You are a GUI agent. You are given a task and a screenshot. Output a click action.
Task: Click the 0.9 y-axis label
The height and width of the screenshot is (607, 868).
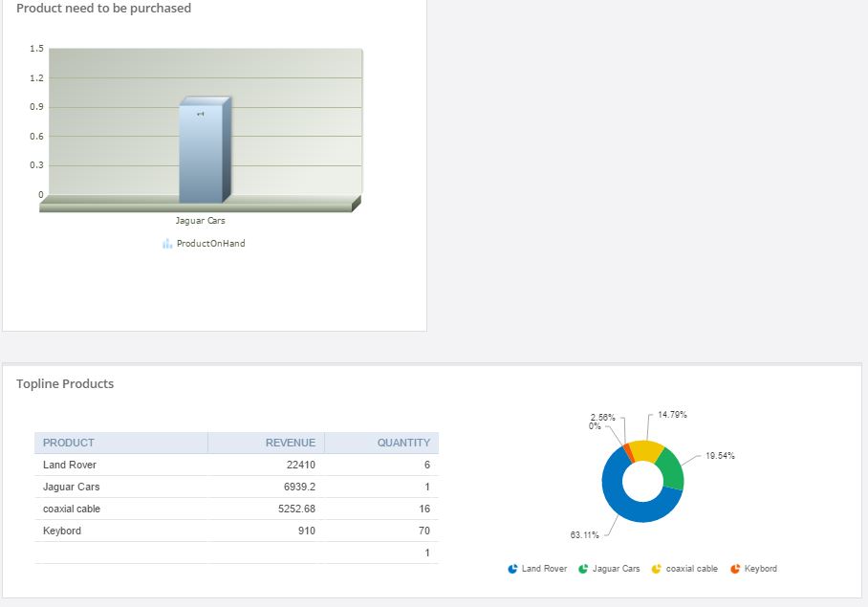click(36, 107)
